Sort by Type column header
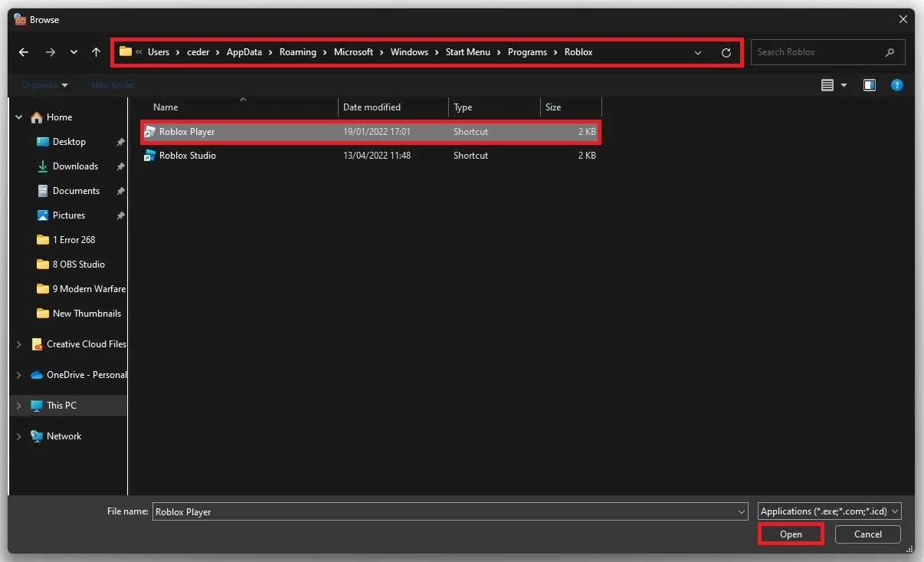This screenshot has height=562, width=924. [463, 107]
